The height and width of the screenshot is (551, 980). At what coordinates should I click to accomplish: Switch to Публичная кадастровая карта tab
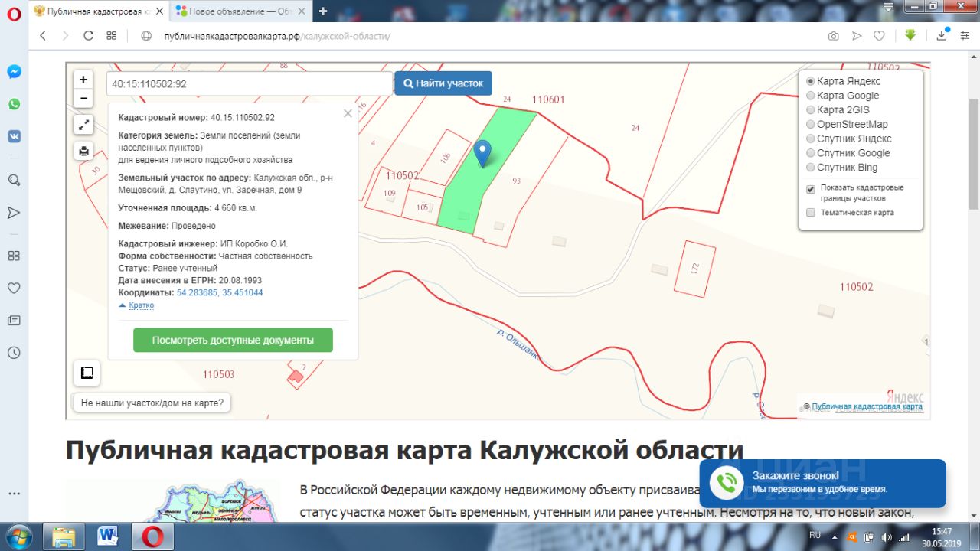(x=100, y=11)
